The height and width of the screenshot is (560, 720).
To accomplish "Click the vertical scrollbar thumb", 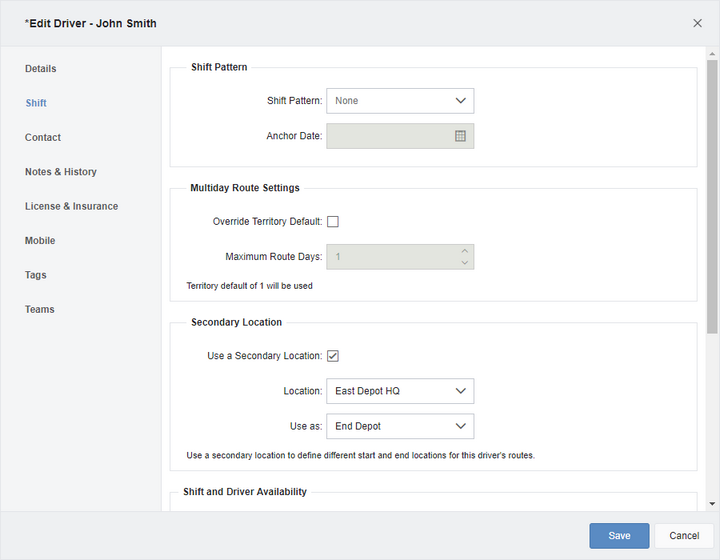I will coord(712,196).
